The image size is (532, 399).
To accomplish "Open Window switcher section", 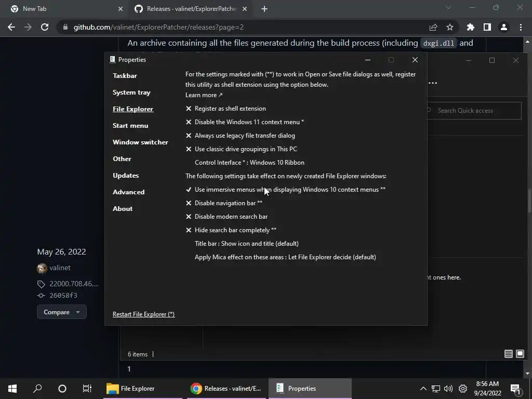I will 140,142.
